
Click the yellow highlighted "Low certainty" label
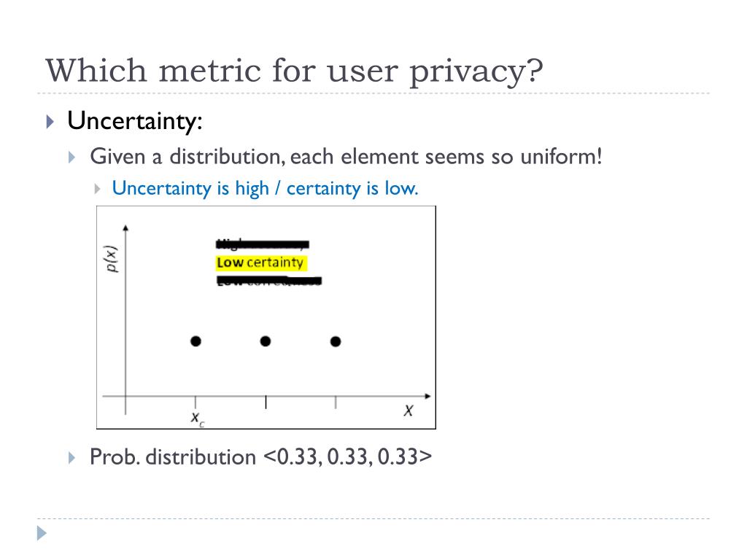261,262
